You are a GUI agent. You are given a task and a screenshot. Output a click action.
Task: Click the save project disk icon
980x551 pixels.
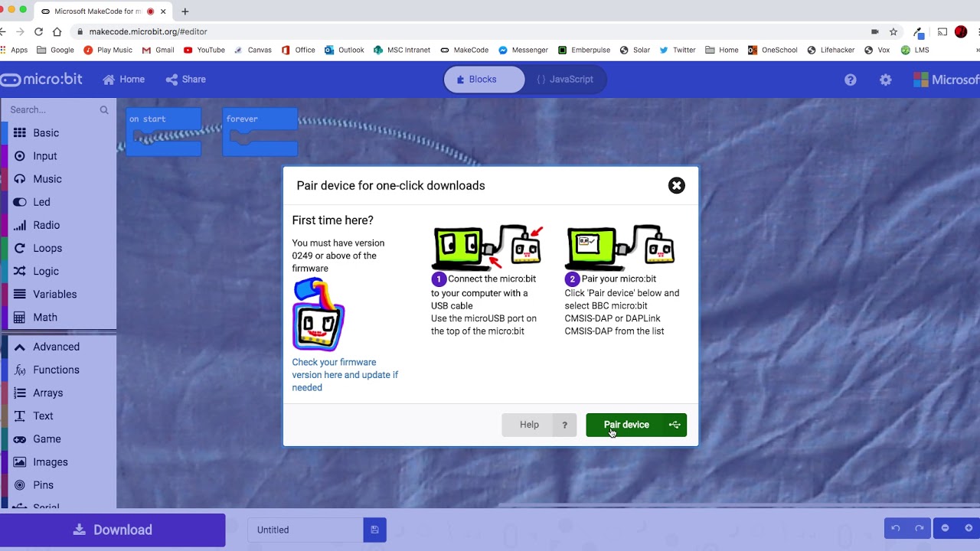point(374,530)
